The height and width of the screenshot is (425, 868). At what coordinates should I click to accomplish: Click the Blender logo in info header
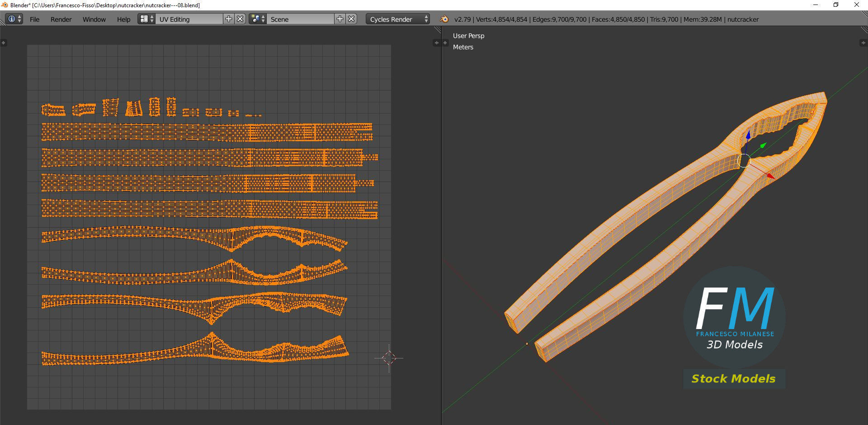[x=444, y=19]
